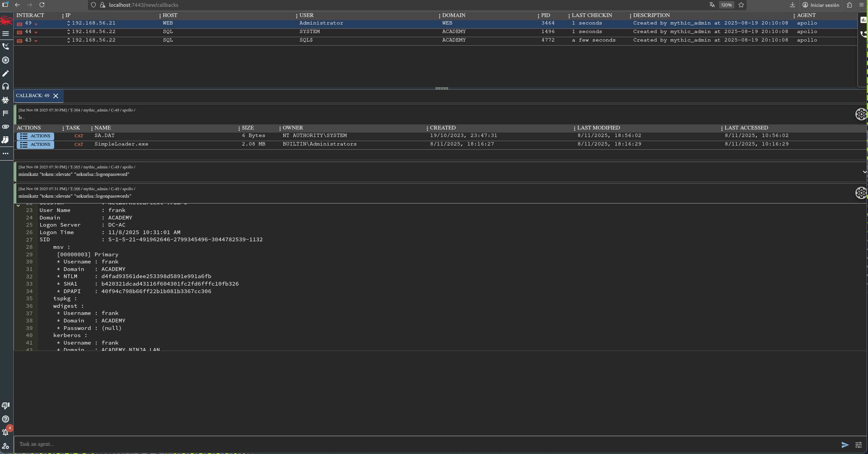Image resolution: width=868 pixels, height=454 pixels.
Task: Open the paperclip Files icon in sidebar
Action: coord(5,127)
